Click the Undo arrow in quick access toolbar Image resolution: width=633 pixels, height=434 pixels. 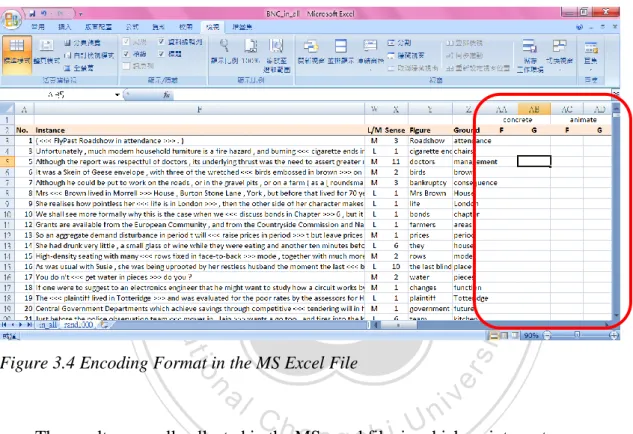(44, 14)
